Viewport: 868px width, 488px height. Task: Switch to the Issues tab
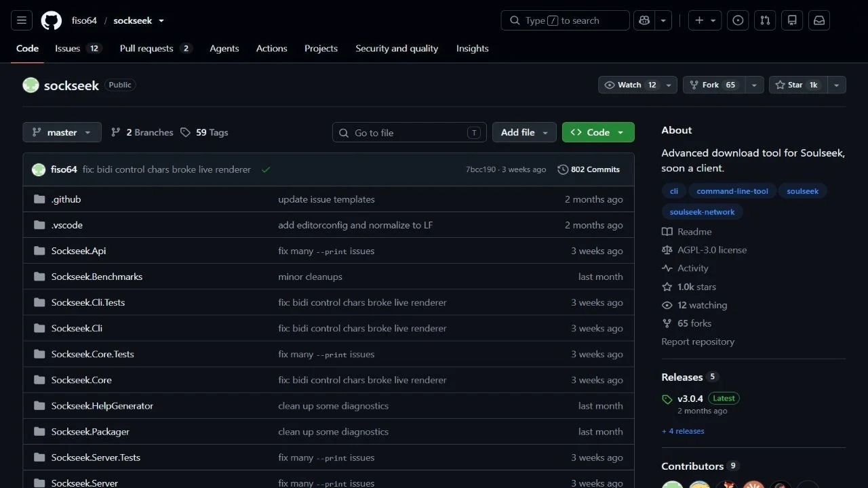78,48
